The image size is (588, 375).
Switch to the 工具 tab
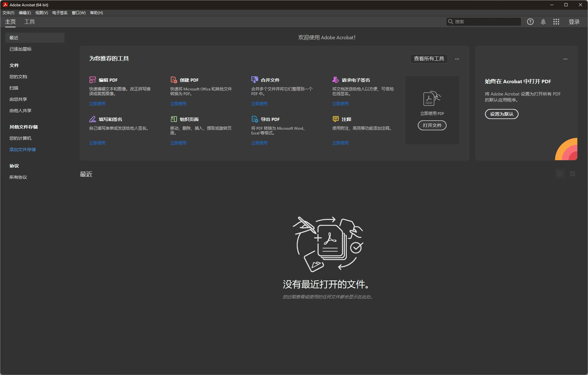30,22
